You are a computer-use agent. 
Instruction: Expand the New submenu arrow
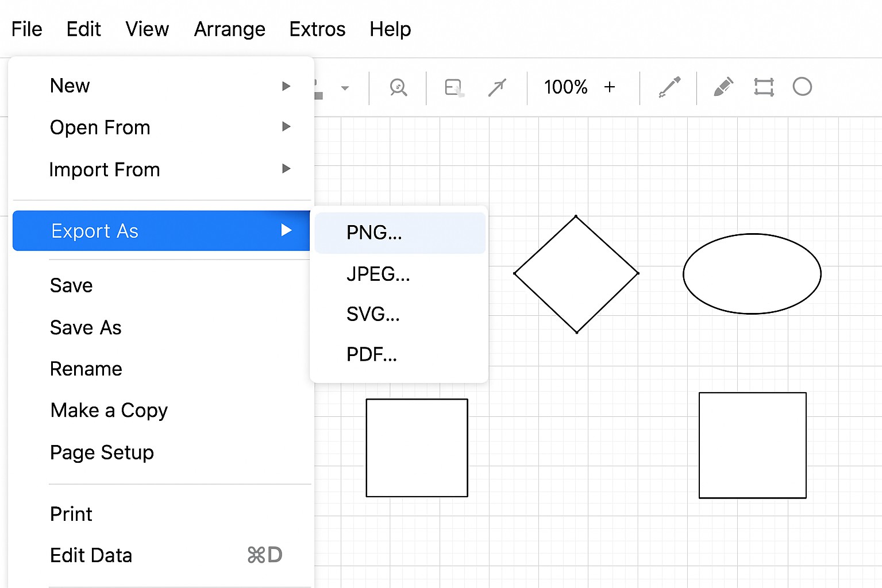[x=286, y=86]
